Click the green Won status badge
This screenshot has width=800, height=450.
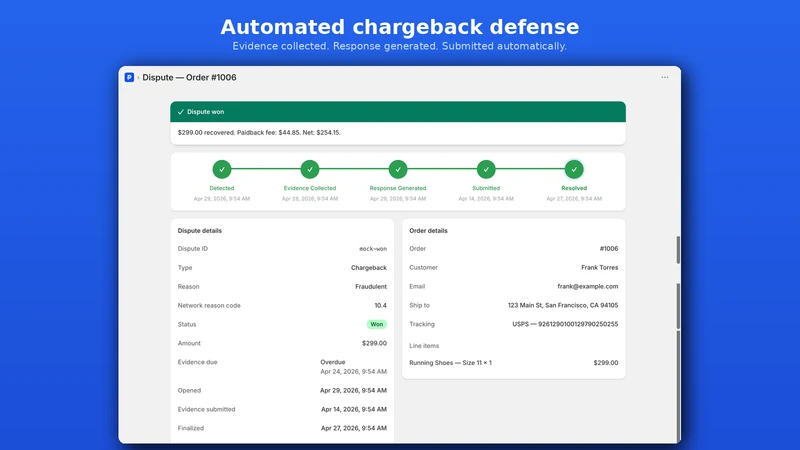(x=377, y=324)
